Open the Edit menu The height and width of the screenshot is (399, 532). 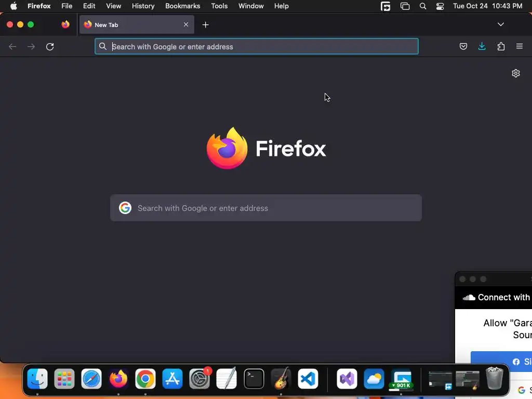click(89, 6)
